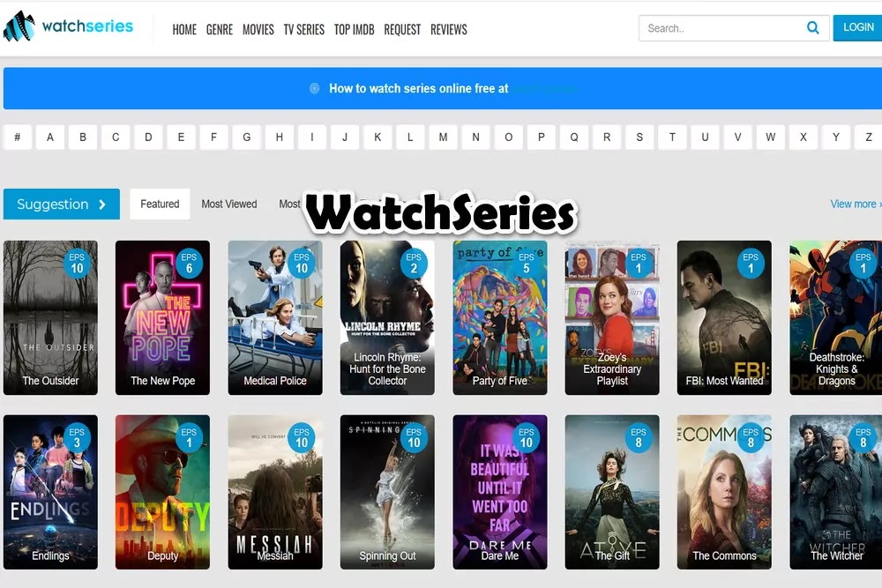Open the Genre menu

coord(220,29)
